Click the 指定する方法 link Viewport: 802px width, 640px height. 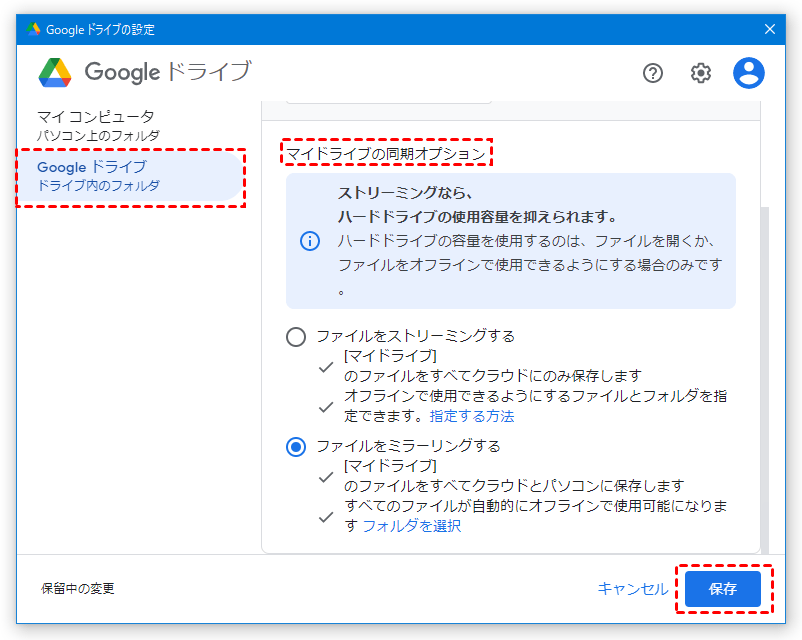(472, 416)
